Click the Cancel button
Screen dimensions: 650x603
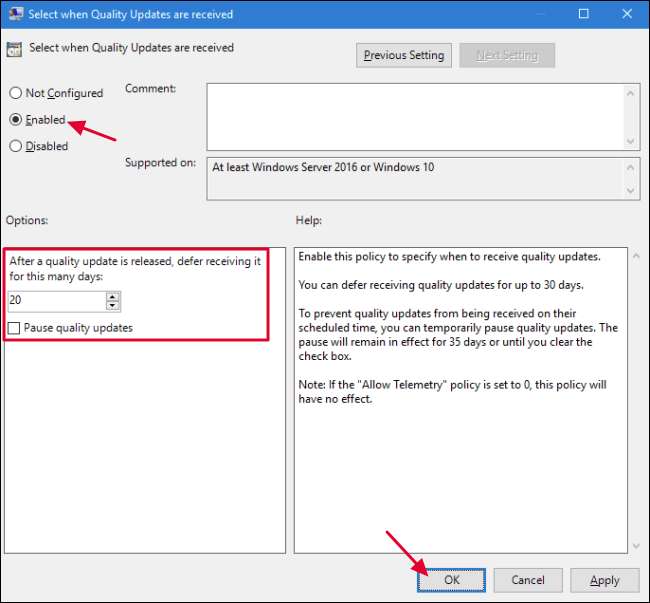point(528,580)
